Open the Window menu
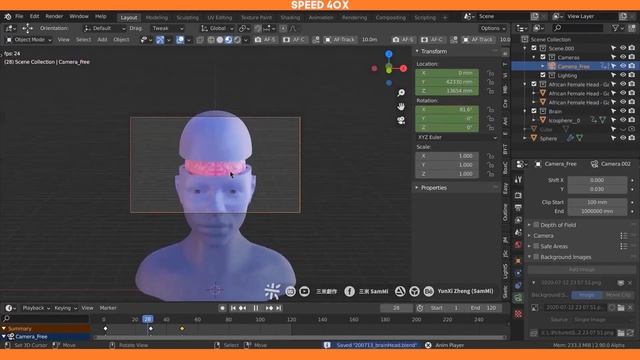The image size is (640, 360). point(79,17)
